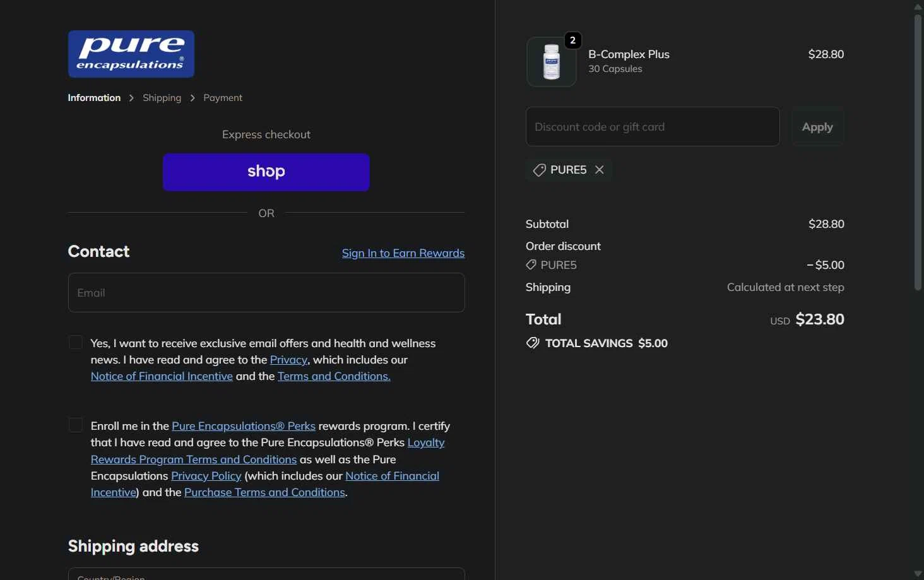This screenshot has width=924, height=580.
Task: Click the B-Complex Plus line price $28.80
Action: 826,54
